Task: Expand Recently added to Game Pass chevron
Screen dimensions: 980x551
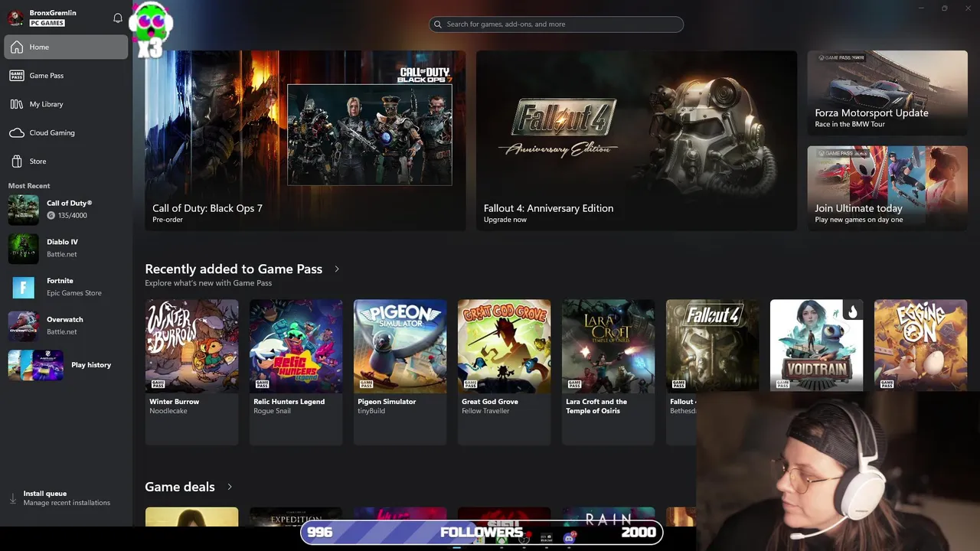Action: click(337, 269)
